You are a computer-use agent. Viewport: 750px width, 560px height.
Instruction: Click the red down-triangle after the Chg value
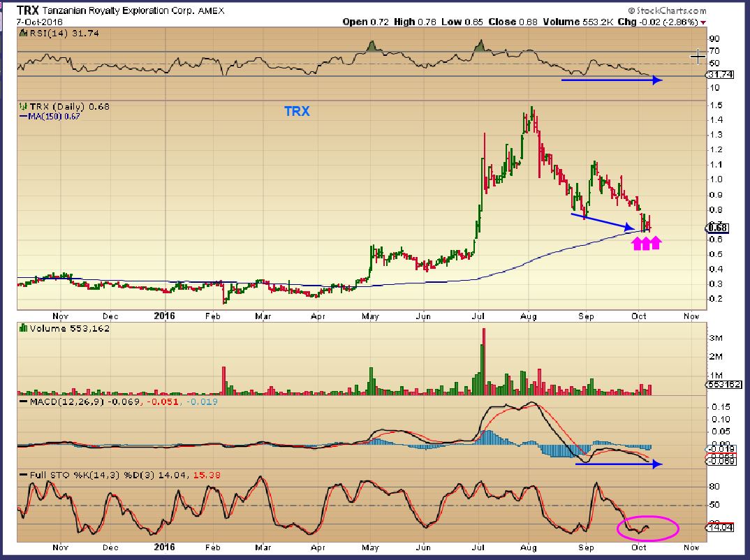(x=703, y=22)
